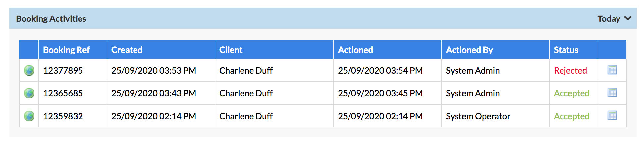The height and width of the screenshot is (144, 644).
Task: Select booking reference 12365685
Action: click(63, 93)
